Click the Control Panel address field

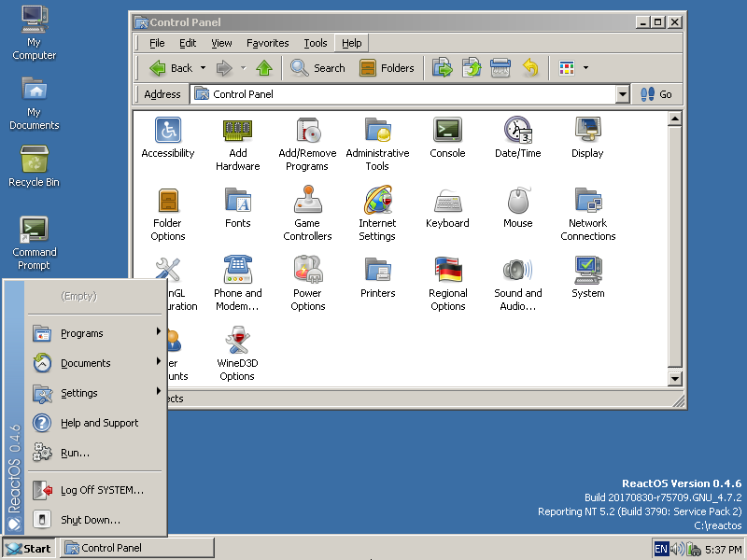[402, 94]
